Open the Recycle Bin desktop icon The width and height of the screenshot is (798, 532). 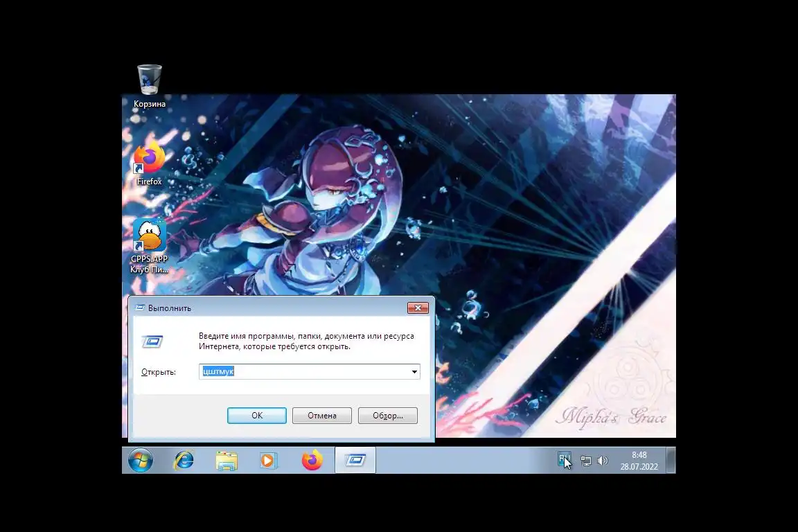[x=149, y=85]
